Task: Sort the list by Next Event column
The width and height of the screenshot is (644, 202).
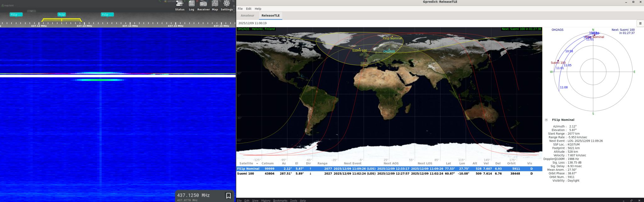Action: (353, 163)
